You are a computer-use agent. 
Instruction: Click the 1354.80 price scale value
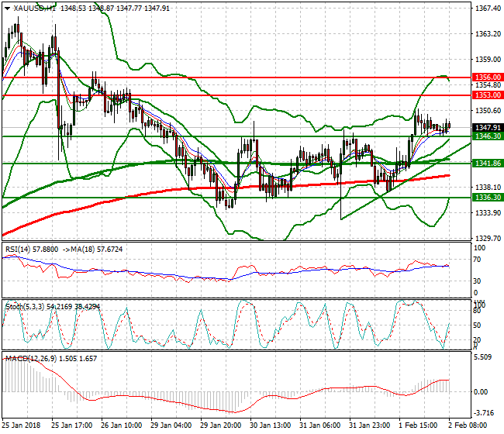coord(488,85)
